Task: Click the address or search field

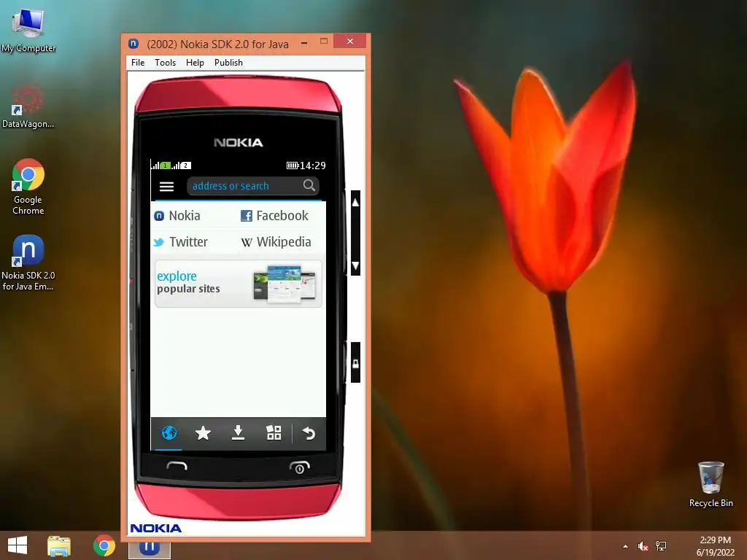Action: tap(252, 186)
